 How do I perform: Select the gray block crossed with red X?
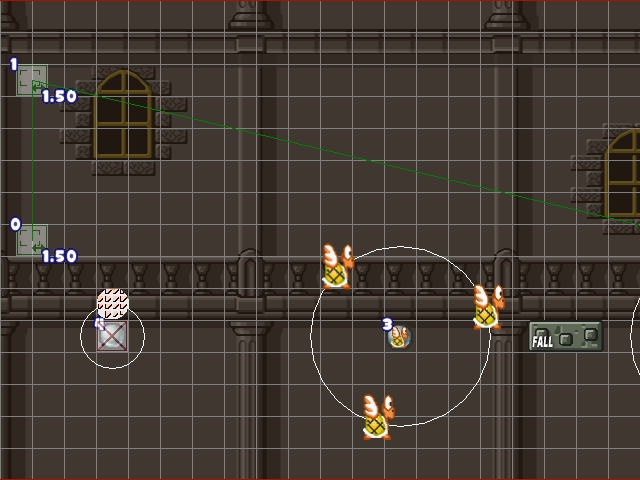click(x=112, y=336)
